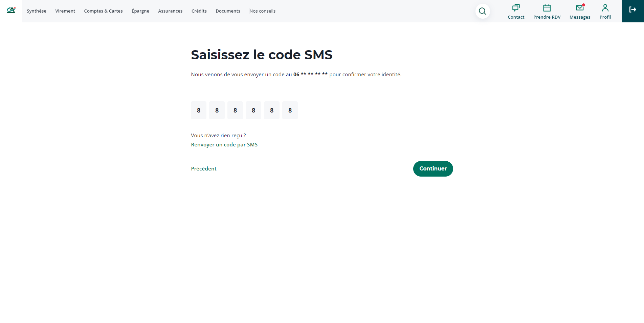
Task: Click the logout arrow icon
Action: pyautogui.click(x=632, y=10)
